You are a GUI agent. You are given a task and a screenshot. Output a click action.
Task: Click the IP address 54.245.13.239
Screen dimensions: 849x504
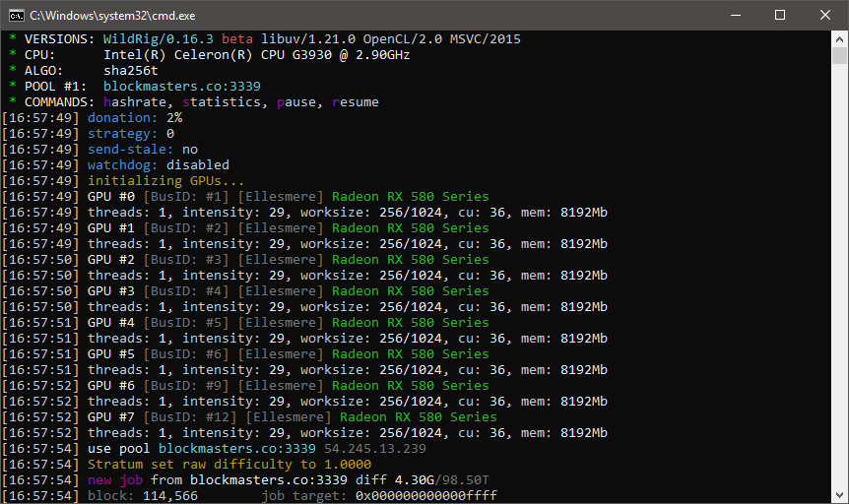point(375,448)
